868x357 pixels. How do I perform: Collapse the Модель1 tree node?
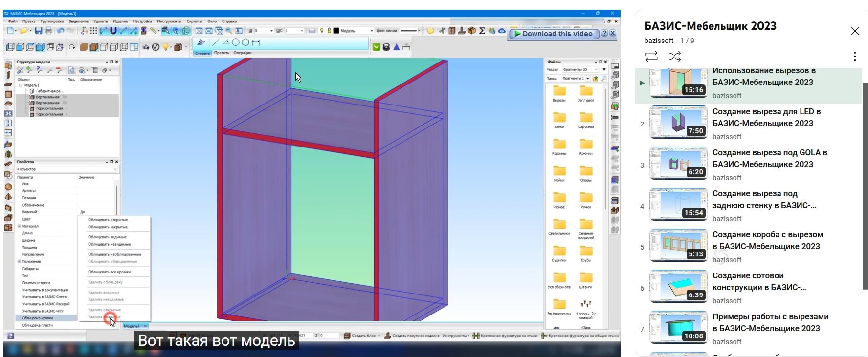tap(21, 85)
